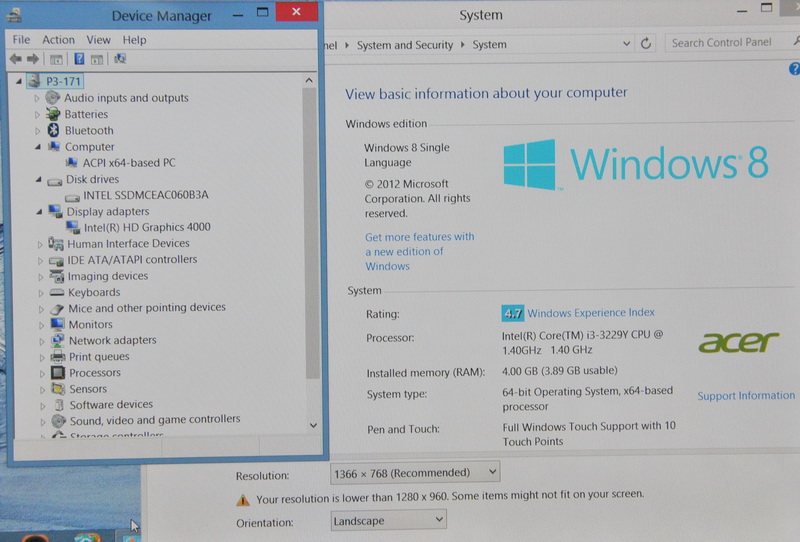
Task: Select the Bluetooth category icon
Action: [53, 130]
